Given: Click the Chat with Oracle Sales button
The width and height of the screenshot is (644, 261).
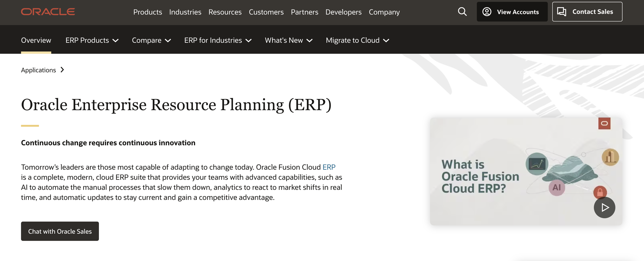Looking at the screenshot, I should coord(60,231).
